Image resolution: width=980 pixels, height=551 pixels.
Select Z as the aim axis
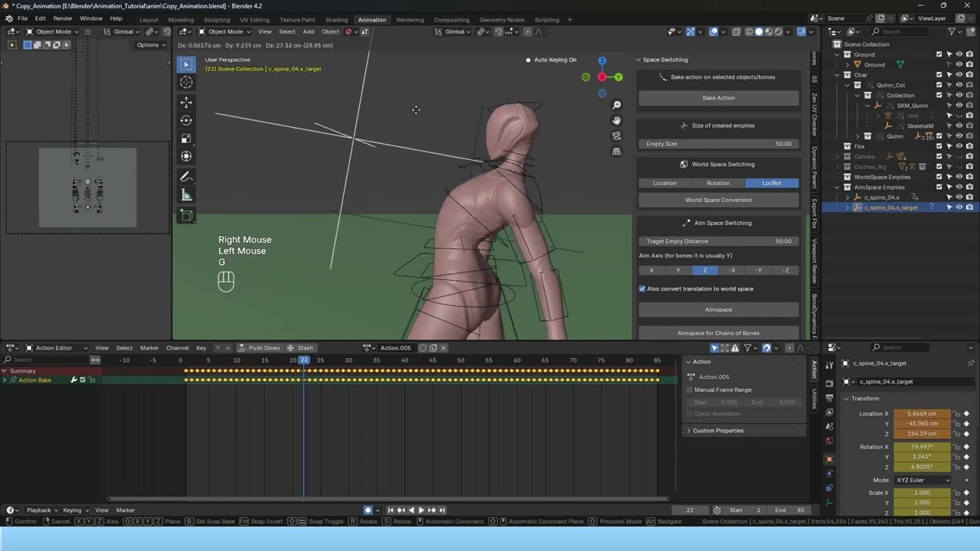coord(705,270)
